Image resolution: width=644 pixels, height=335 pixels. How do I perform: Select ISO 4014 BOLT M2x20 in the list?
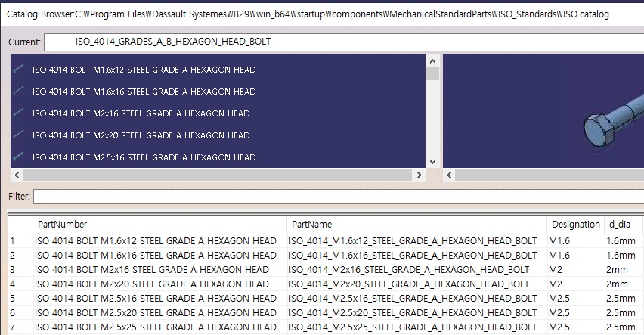141,135
